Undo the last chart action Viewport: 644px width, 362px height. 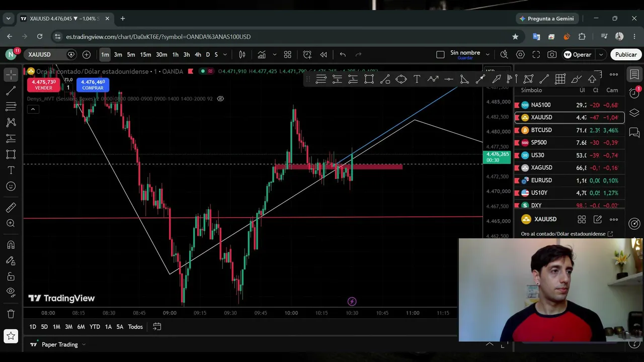(343, 54)
